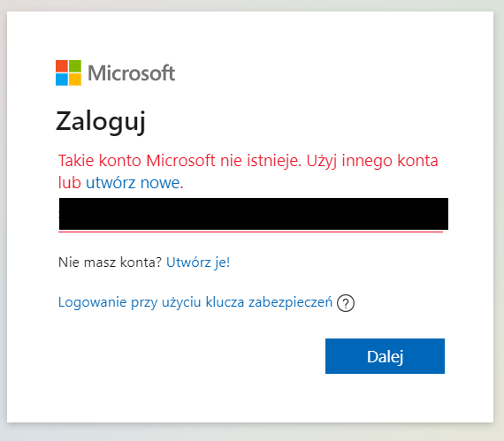Click the word 'lub' in error message
Viewport: 504px width, 441px height.
point(70,182)
